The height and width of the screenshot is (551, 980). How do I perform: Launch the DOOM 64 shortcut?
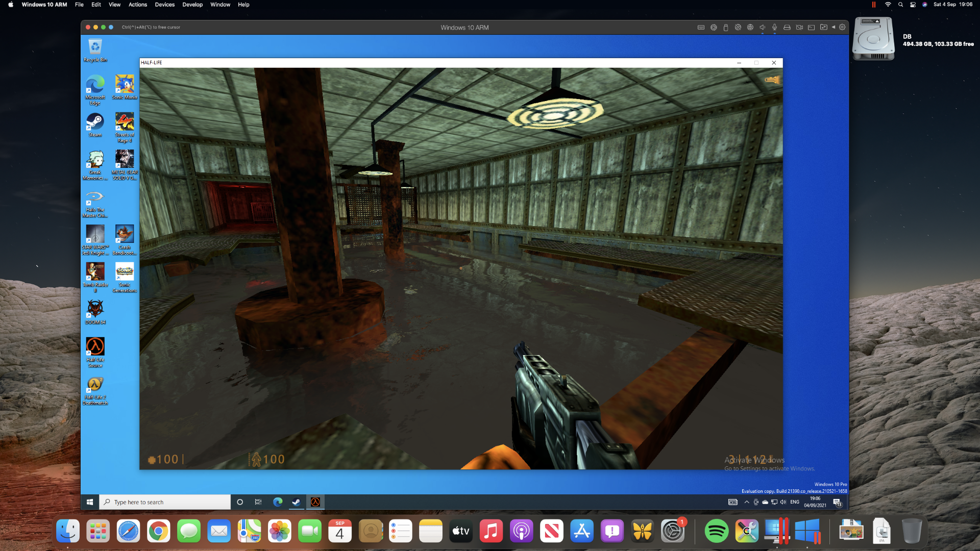[95, 312]
